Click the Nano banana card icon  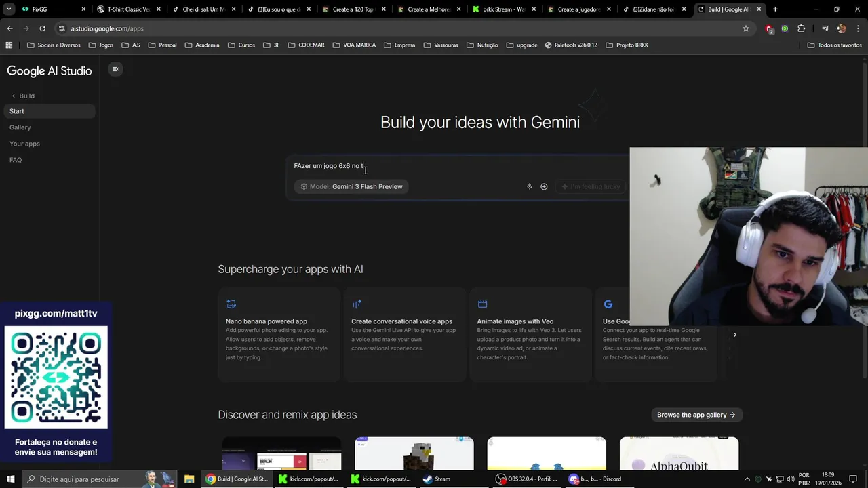231,304
